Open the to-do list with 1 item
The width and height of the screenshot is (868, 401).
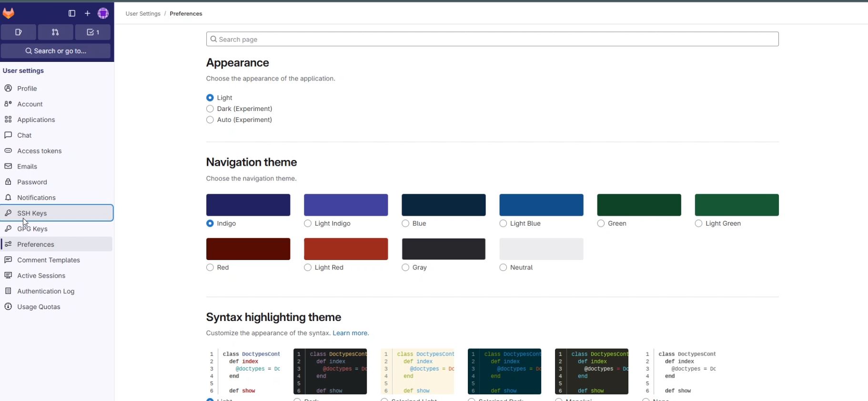tap(93, 32)
